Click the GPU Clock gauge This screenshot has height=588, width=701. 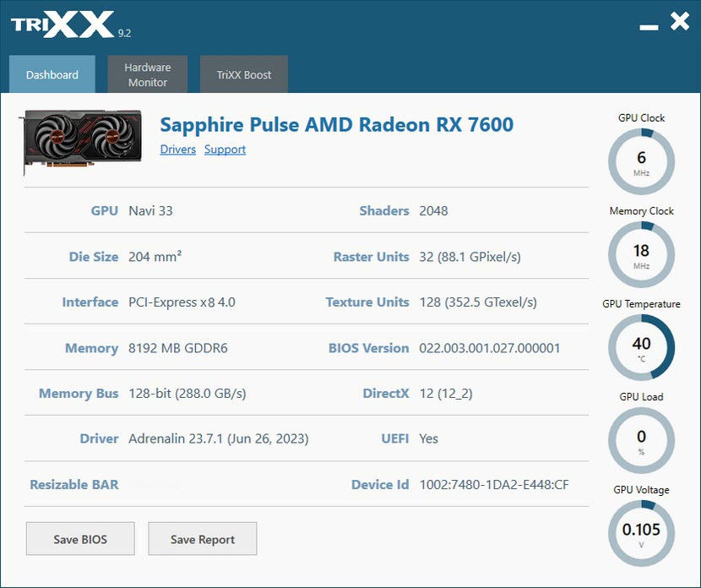[x=641, y=161]
